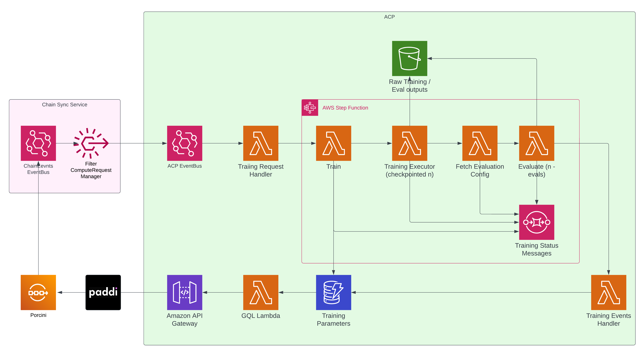Screen dimensions: 644x363
Task: Click the Evaluate (n - evals) label
Action: (536, 170)
